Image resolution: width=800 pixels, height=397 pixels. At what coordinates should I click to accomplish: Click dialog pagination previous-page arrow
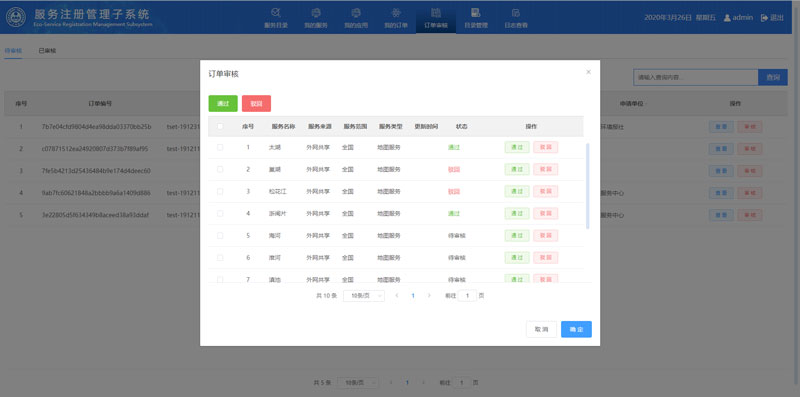(397, 295)
